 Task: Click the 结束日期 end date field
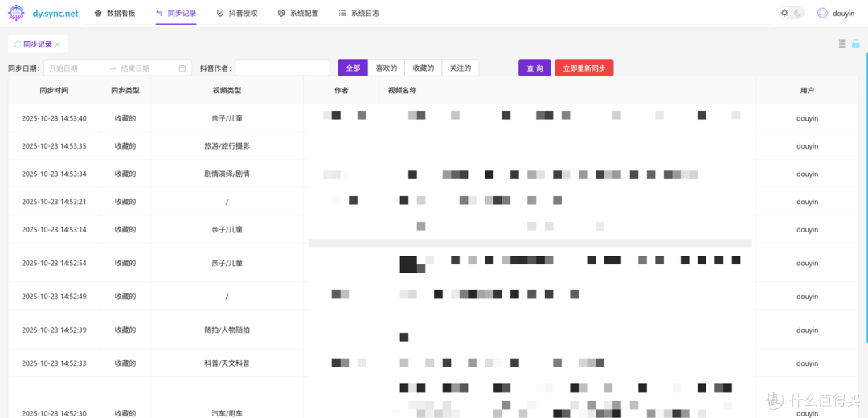147,68
